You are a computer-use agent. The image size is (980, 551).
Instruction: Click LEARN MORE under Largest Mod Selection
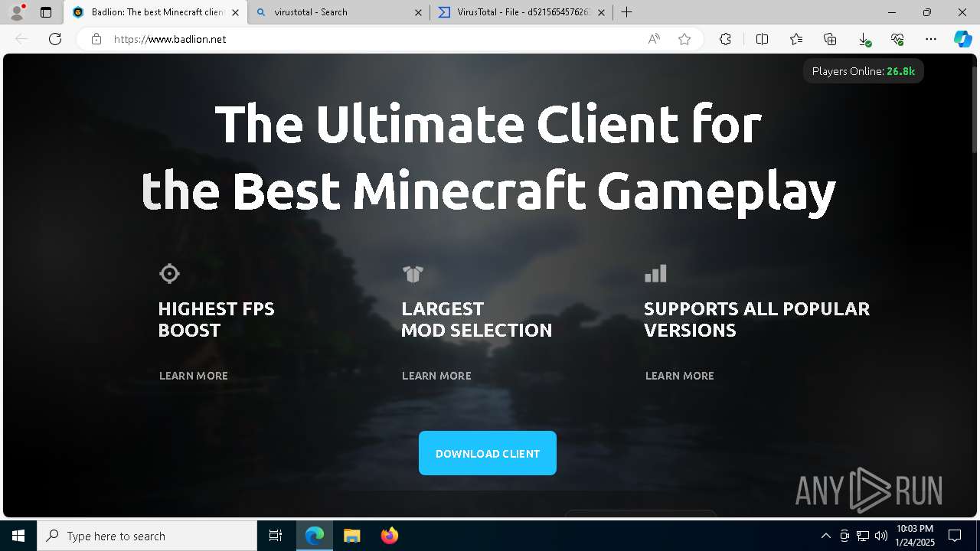436,376
